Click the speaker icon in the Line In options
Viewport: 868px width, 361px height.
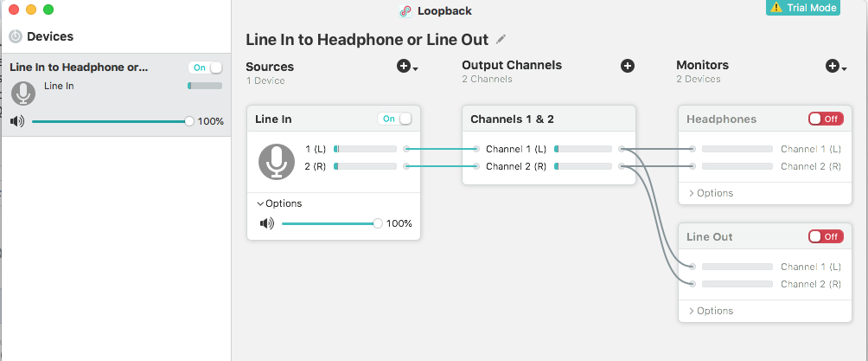267,223
